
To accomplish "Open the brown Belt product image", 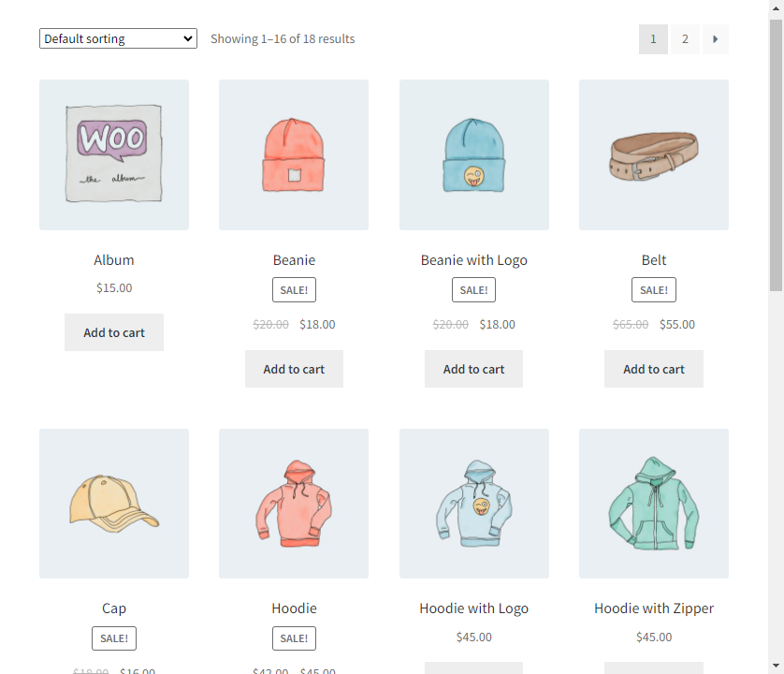I will [x=654, y=154].
